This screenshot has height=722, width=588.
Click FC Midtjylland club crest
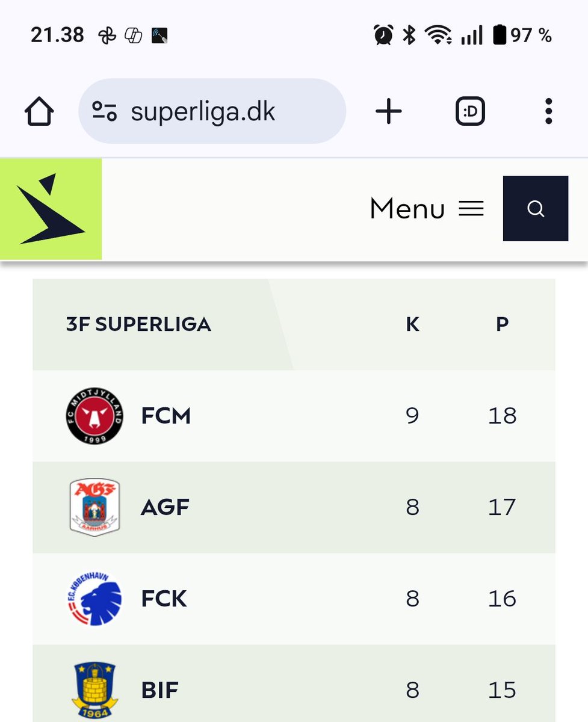coord(94,416)
